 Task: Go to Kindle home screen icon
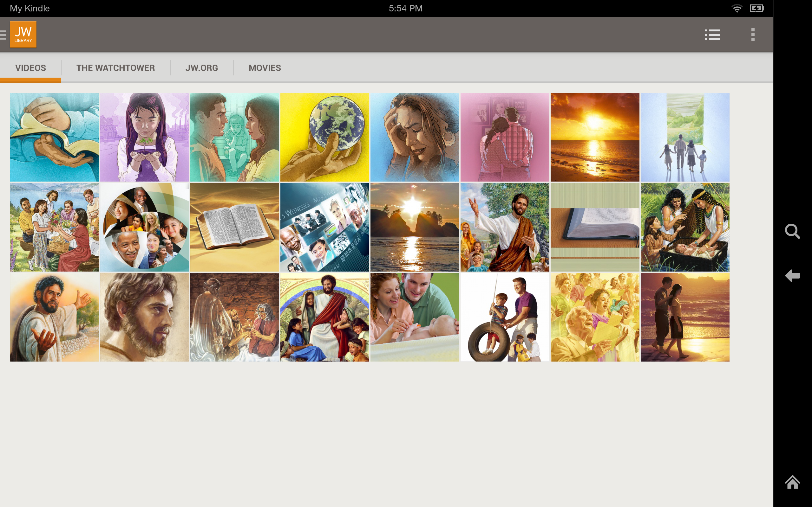(792, 482)
